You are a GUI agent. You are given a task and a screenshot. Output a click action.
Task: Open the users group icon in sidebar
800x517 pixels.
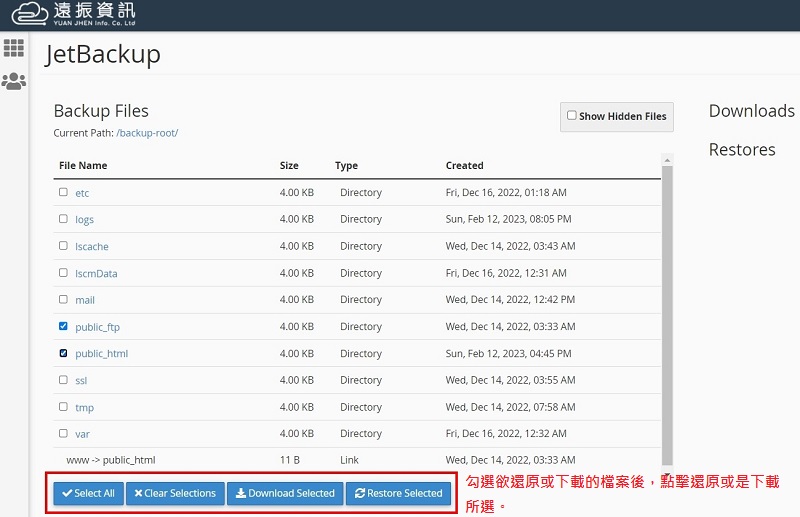pyautogui.click(x=14, y=81)
